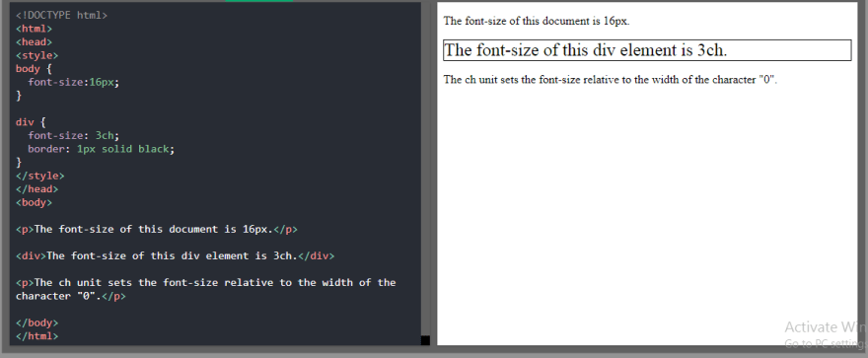This screenshot has width=868, height=358.
Task: Click the '<p>The font-size of this document' code line
Action: click(157, 229)
